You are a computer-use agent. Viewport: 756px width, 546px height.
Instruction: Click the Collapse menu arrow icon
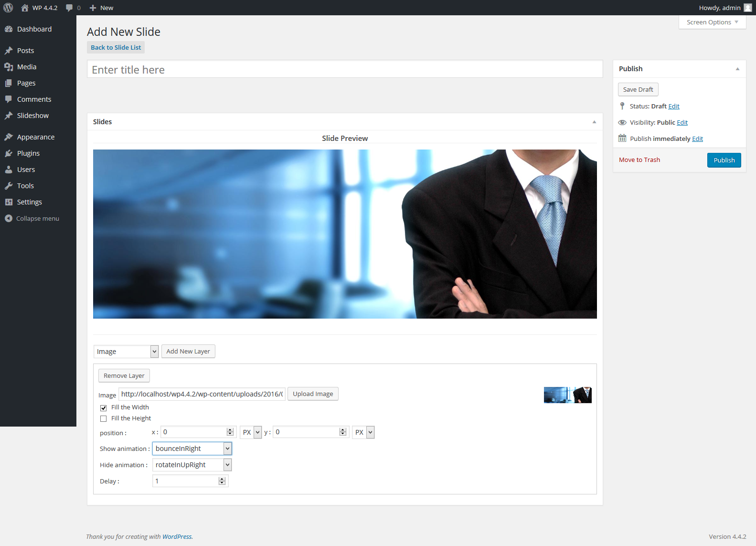point(9,218)
